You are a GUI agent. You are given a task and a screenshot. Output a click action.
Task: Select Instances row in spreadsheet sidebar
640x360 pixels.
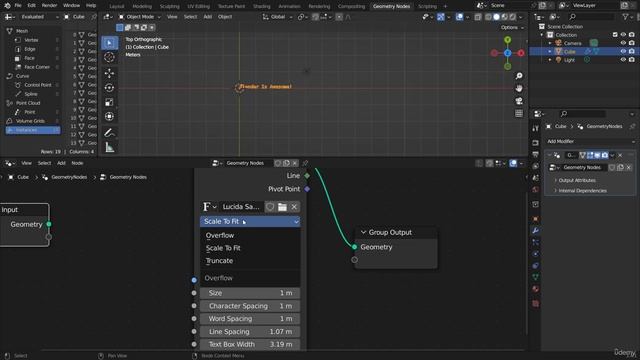(33, 130)
